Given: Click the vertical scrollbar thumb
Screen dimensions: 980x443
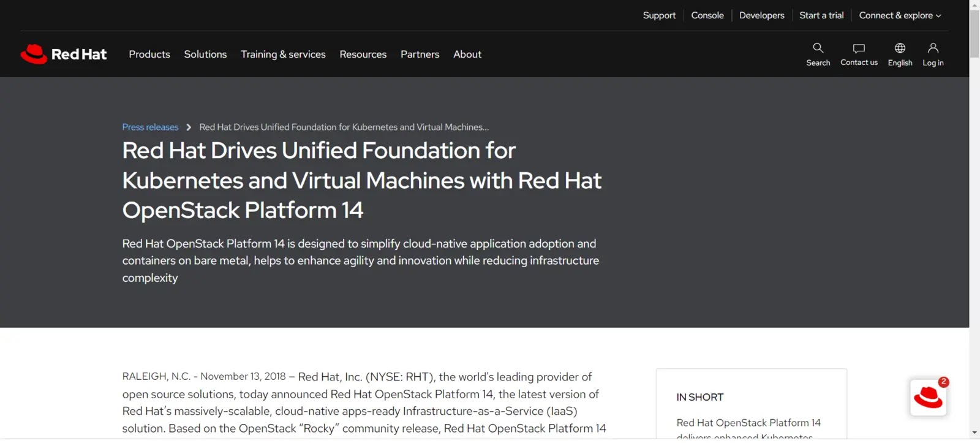Looking at the screenshot, I should point(974,34).
